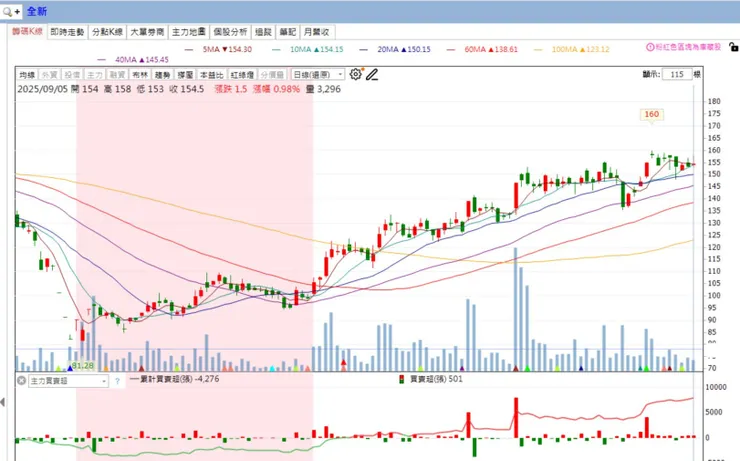
Task: Close the 主力買賣超 indicator panel
Action: (21, 380)
